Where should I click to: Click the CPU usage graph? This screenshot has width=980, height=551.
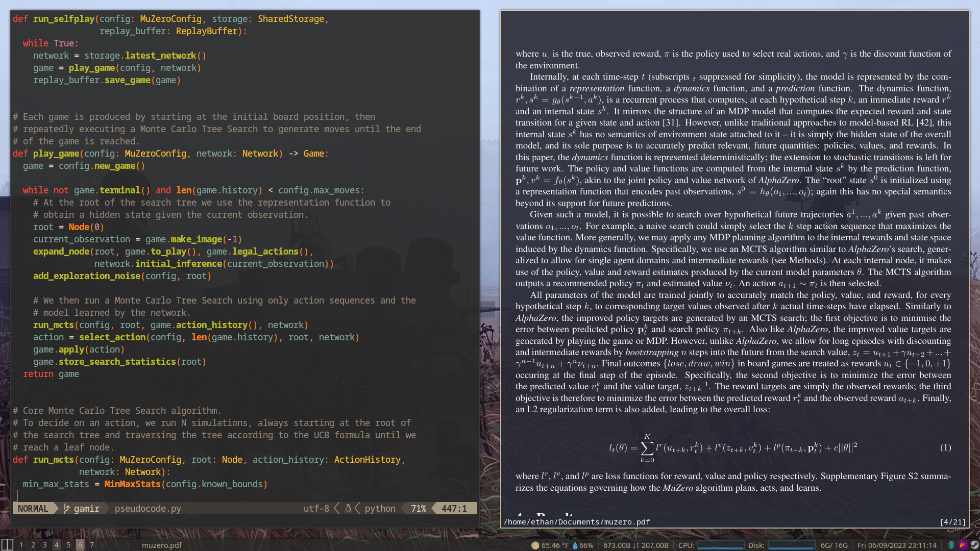pyautogui.click(x=721, y=545)
